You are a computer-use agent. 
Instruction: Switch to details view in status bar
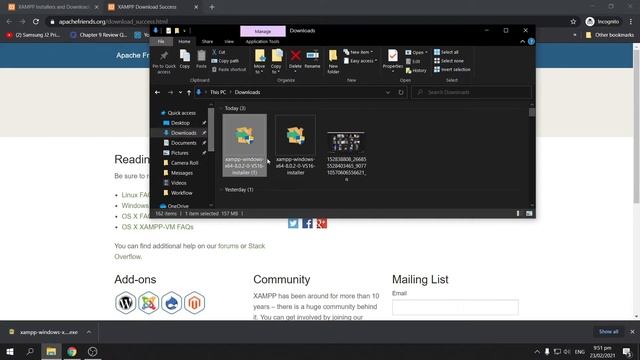point(518,213)
